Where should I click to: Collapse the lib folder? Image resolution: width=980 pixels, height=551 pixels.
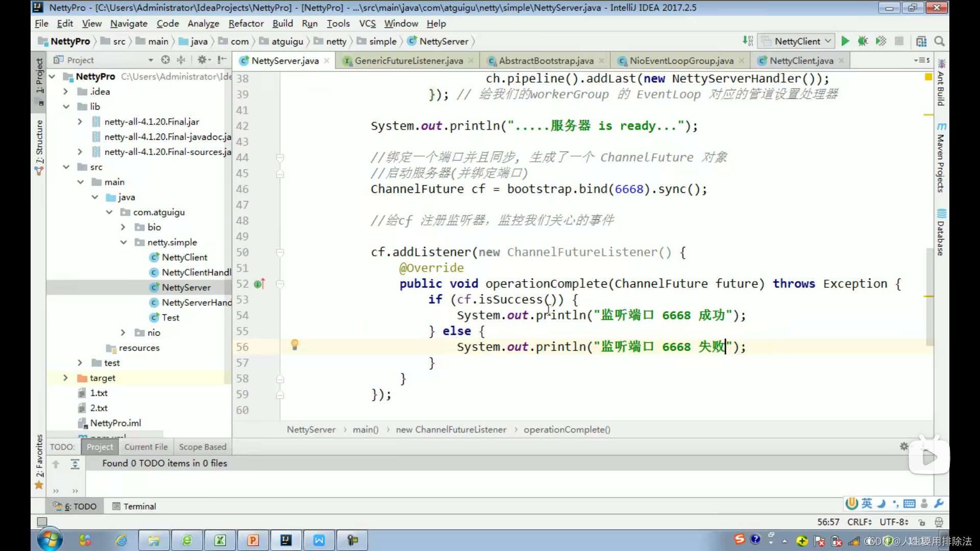66,107
